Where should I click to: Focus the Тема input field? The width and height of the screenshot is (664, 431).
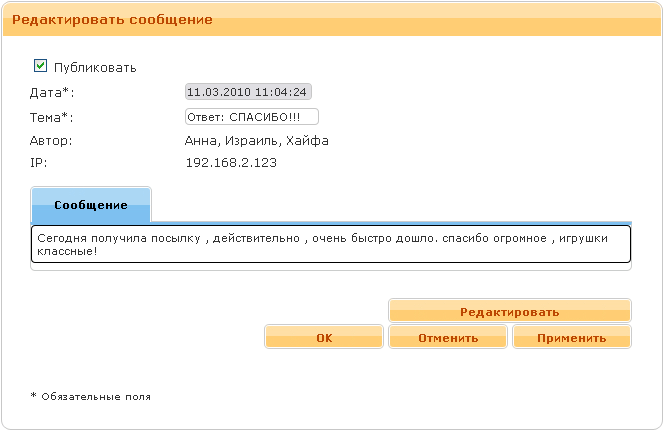coord(251,117)
